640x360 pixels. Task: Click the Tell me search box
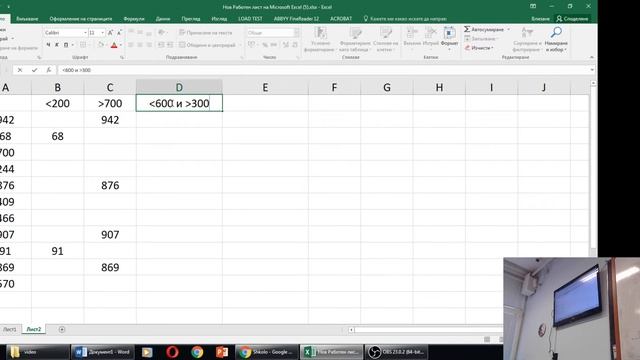click(x=405, y=19)
